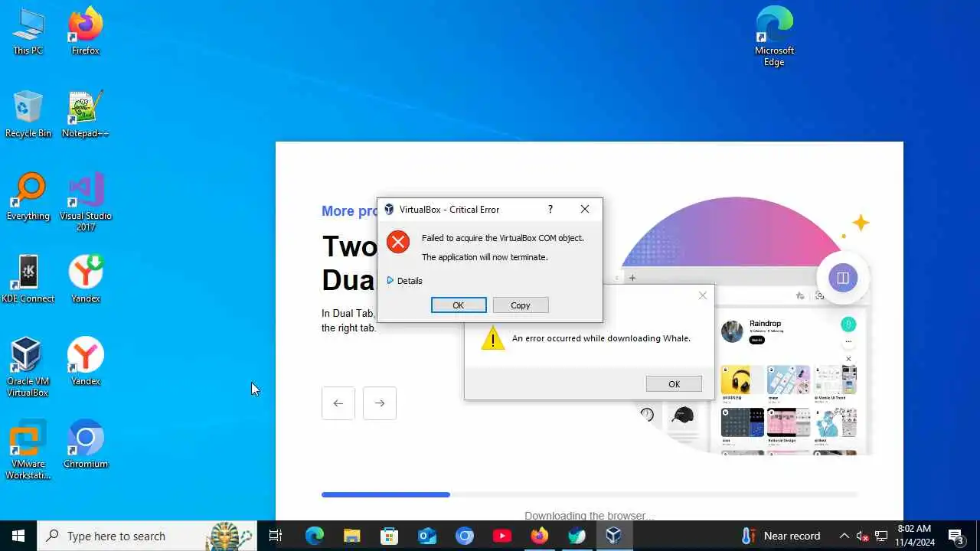The height and width of the screenshot is (551, 980).
Task: Select the Oracle VM VirtualBox desktop icon
Action: pos(28,368)
